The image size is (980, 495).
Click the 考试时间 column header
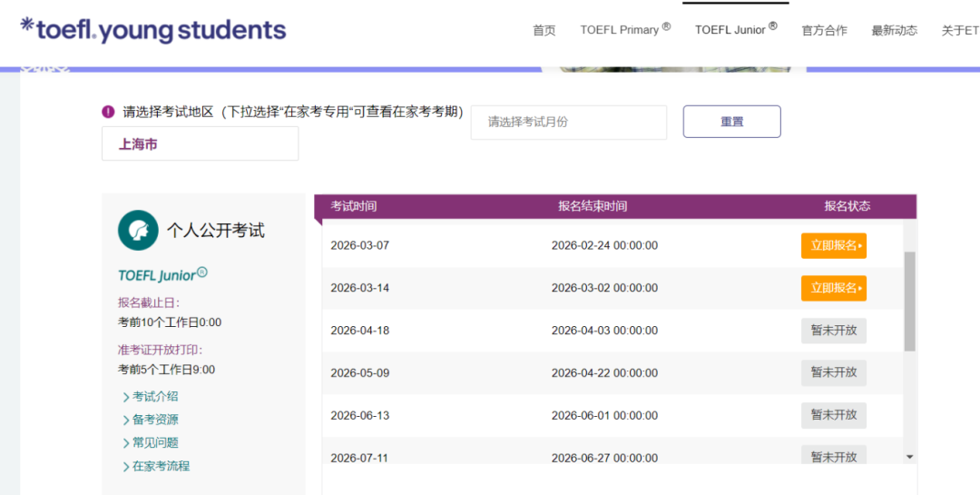click(x=354, y=206)
